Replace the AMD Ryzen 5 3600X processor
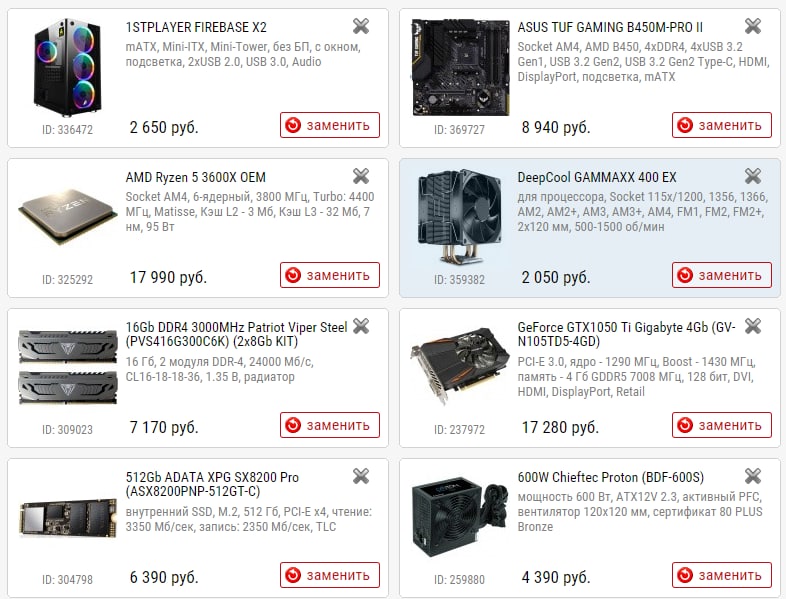The width and height of the screenshot is (786, 599). tap(330, 275)
